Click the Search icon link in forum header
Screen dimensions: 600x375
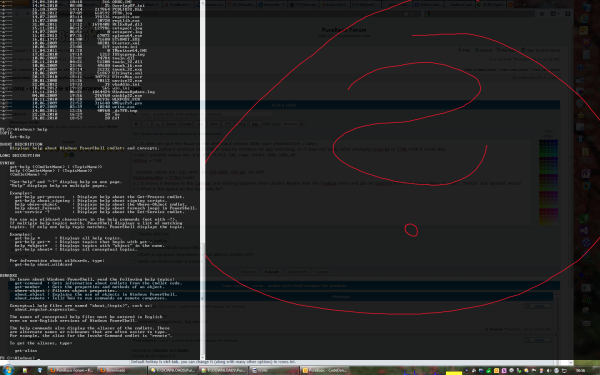pos(483,50)
